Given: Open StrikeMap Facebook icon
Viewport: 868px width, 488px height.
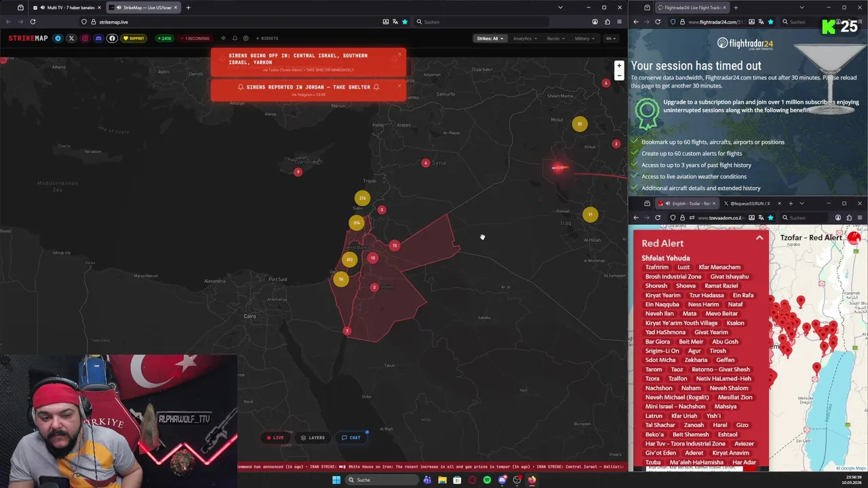Looking at the screenshot, I should 113,39.
